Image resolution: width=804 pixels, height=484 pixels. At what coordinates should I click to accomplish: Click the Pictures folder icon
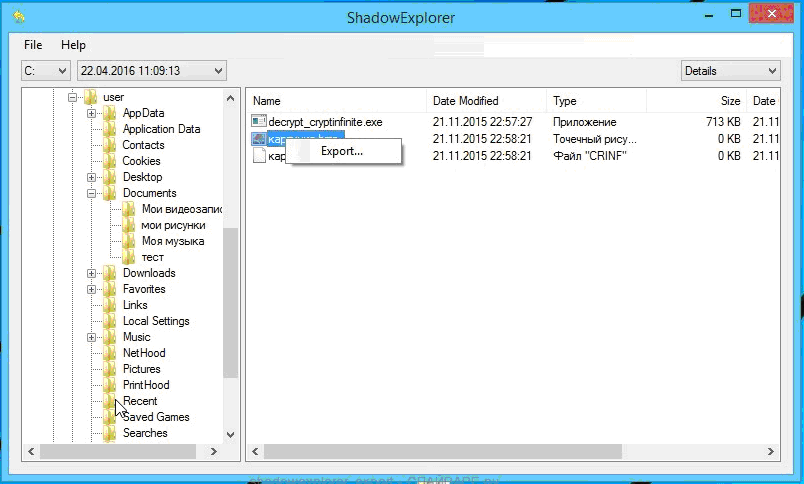click(109, 369)
